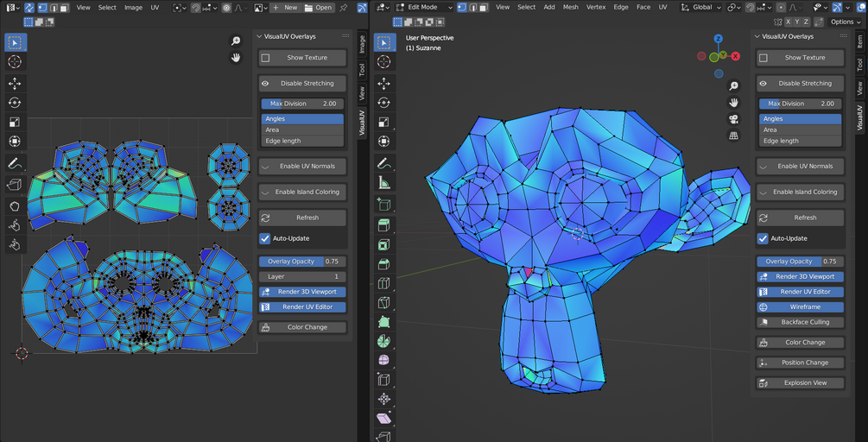Click the Layer number field in the UV Editor panel
This screenshot has height=442, width=868.
point(302,276)
